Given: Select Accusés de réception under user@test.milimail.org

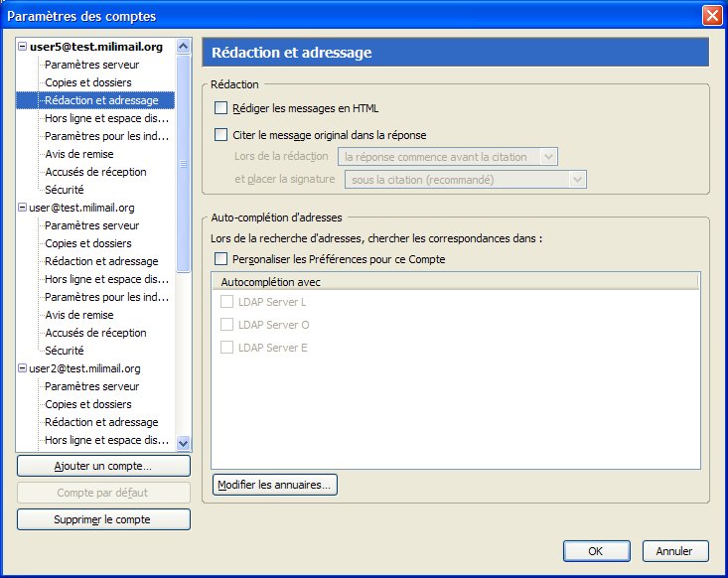Looking at the screenshot, I should (95, 333).
